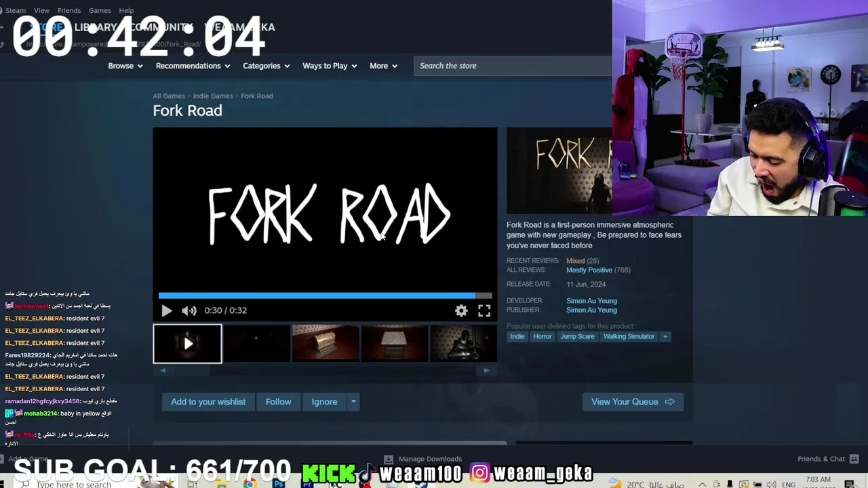Go to All Games breadcrumb
The height and width of the screenshot is (488, 868).
169,96
